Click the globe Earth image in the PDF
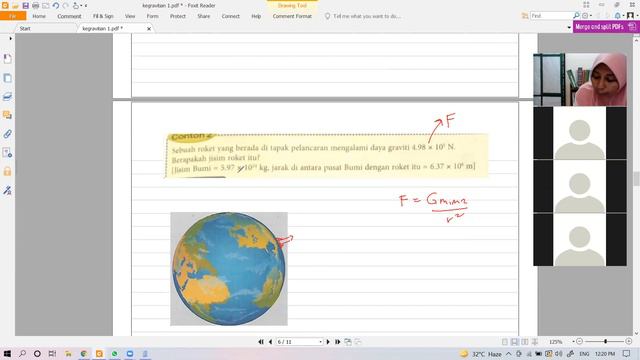This screenshot has height=360, width=640. pyautogui.click(x=229, y=269)
